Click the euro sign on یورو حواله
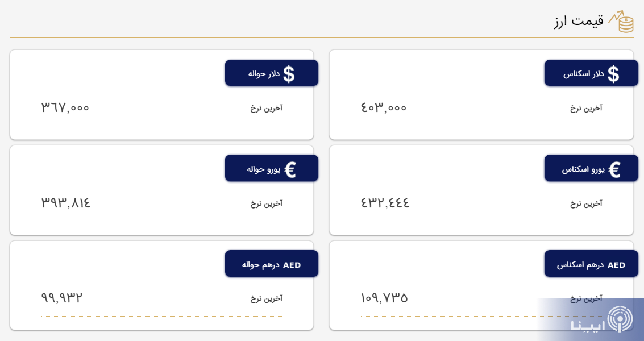Image resolution: width=644 pixels, height=341 pixels. coord(290,169)
